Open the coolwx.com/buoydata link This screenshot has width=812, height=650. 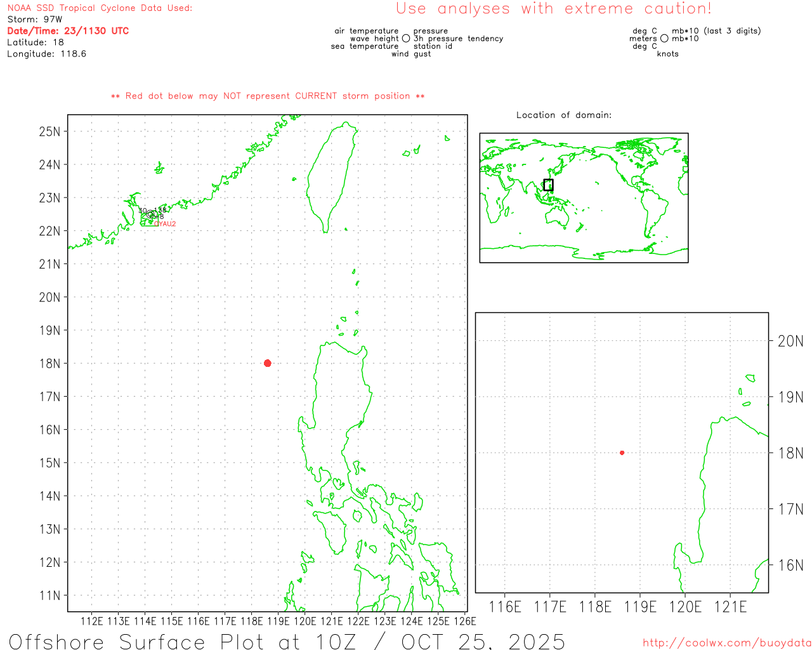point(726,643)
